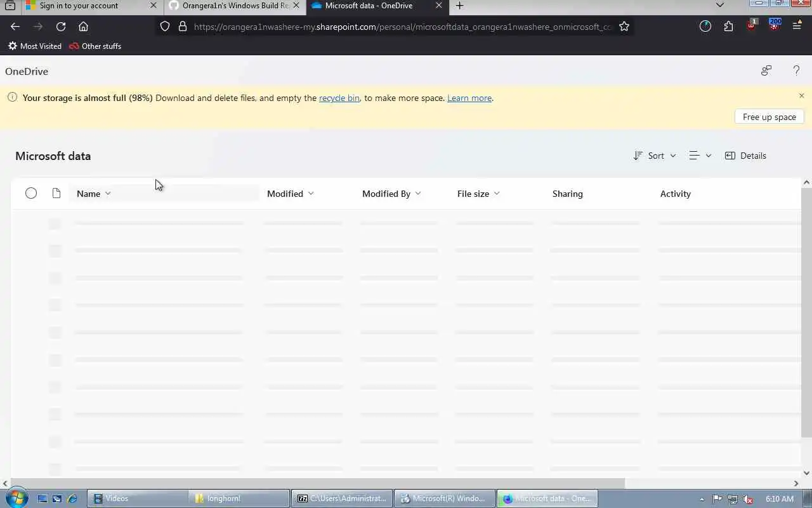The image size is (812, 508).
Task: Launch Internet Explorer from quick launch
Action: (x=72, y=499)
